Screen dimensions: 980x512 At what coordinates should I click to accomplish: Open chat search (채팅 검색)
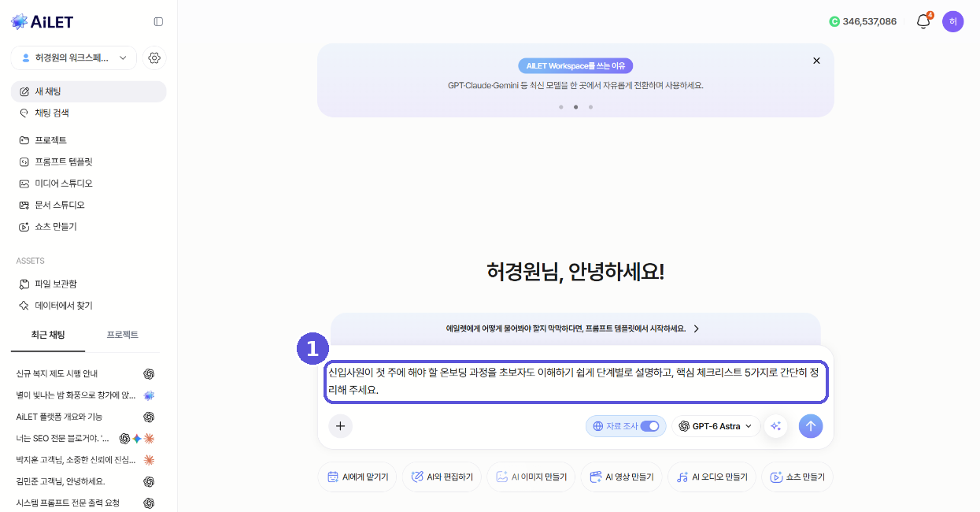(x=88, y=113)
